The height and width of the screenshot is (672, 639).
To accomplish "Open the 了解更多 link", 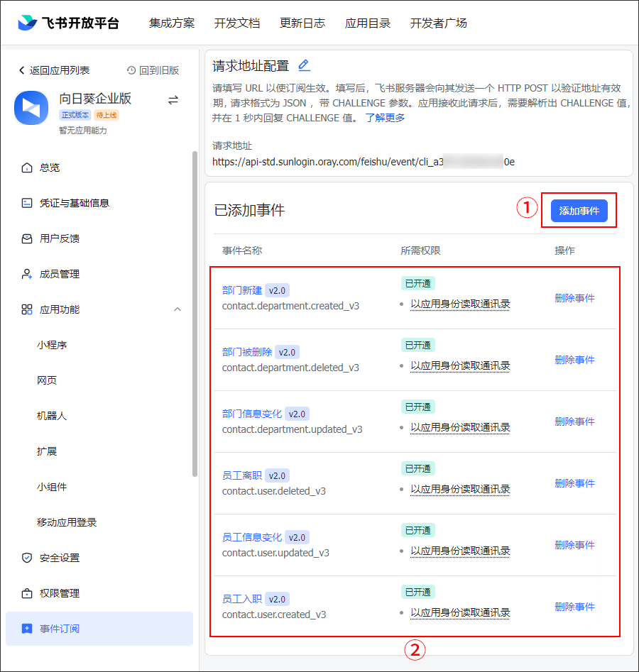I will click(385, 118).
